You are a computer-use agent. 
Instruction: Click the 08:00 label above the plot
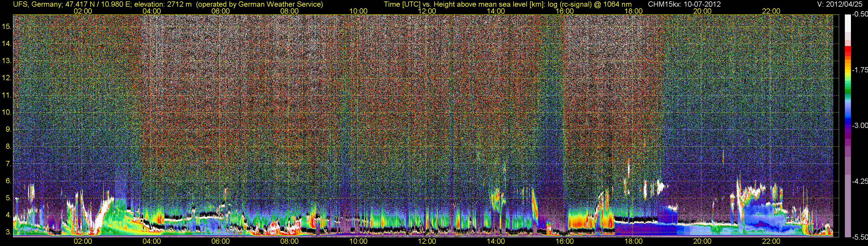click(289, 11)
